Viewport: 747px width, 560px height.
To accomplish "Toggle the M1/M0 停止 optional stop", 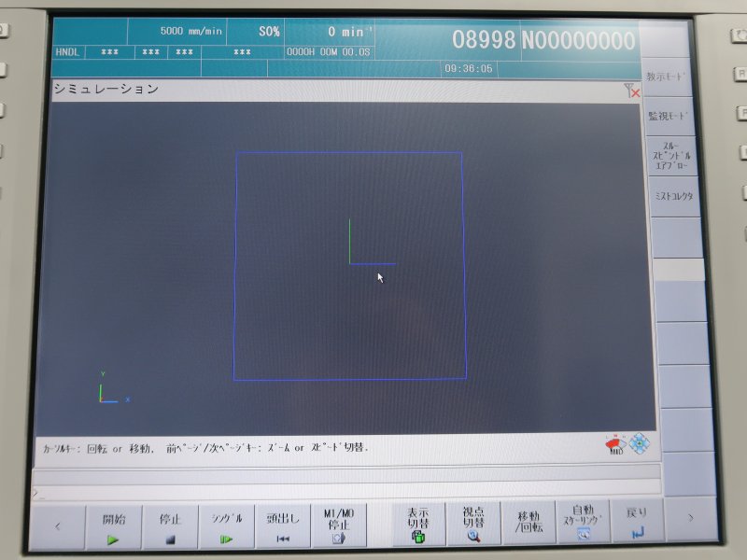I will (x=339, y=525).
